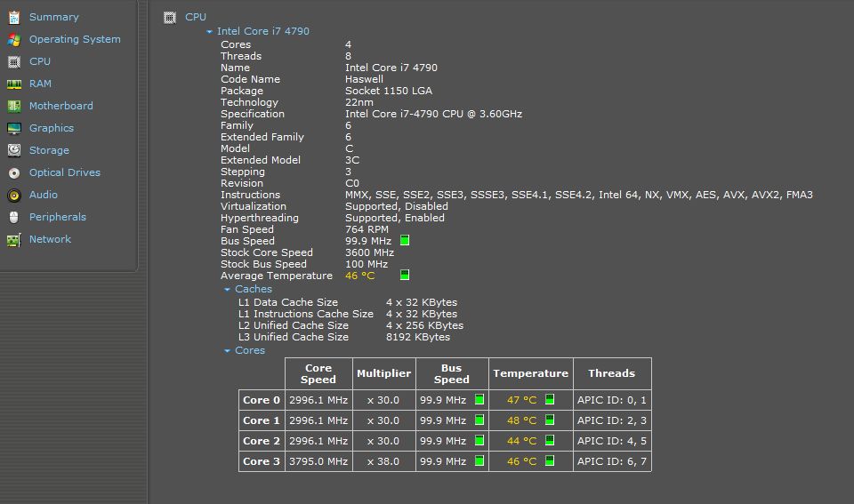
Task: Collapse the Cores section arrow
Action: pyautogui.click(x=227, y=351)
